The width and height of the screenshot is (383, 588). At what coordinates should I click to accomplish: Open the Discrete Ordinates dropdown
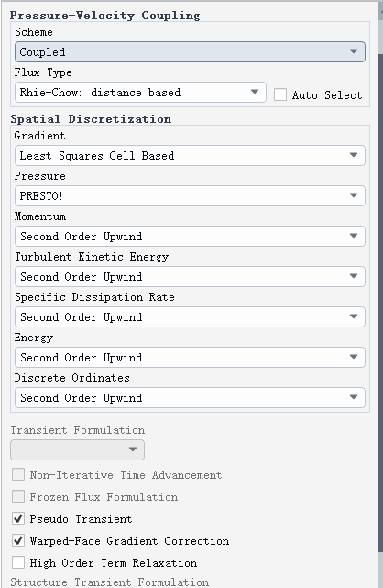(x=190, y=398)
